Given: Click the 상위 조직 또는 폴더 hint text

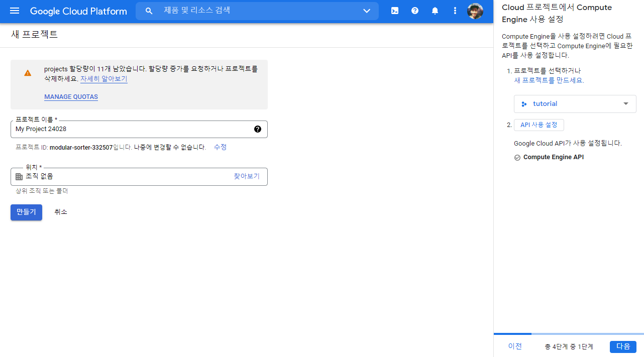Looking at the screenshot, I should (42, 191).
